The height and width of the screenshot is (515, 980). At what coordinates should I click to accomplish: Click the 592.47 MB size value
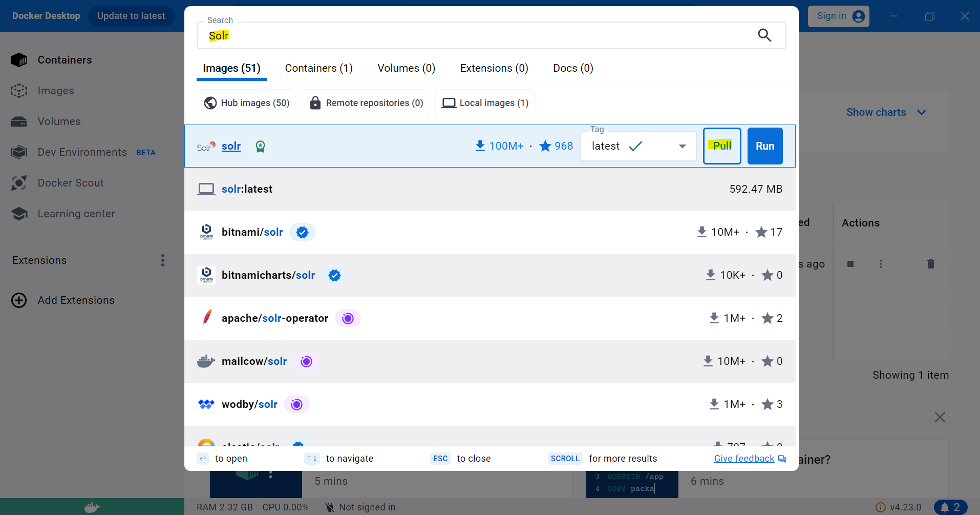click(756, 189)
